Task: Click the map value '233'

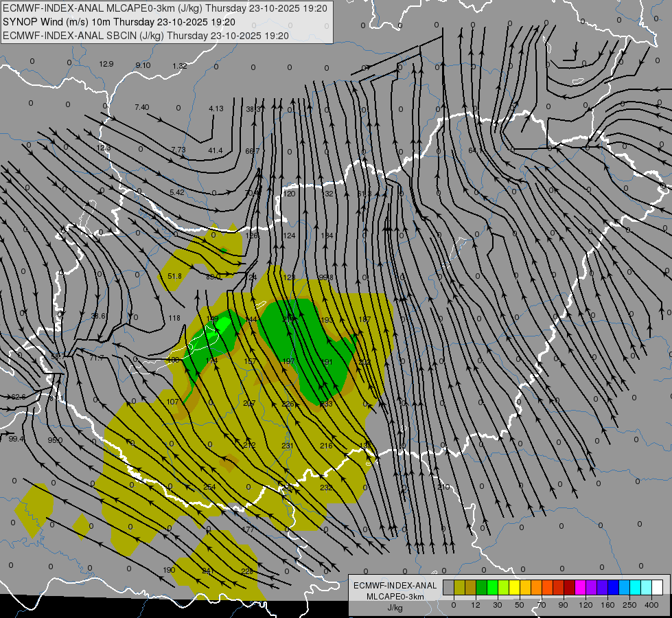Action: point(326,404)
